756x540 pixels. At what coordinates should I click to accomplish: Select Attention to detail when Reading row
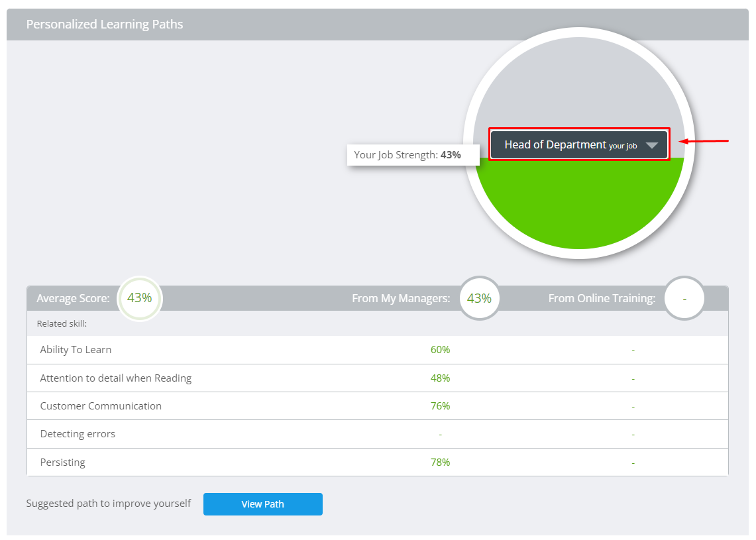click(x=116, y=378)
